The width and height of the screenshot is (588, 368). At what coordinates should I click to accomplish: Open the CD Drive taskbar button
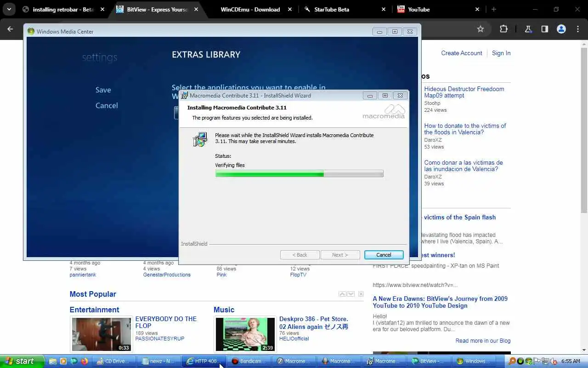click(x=114, y=361)
